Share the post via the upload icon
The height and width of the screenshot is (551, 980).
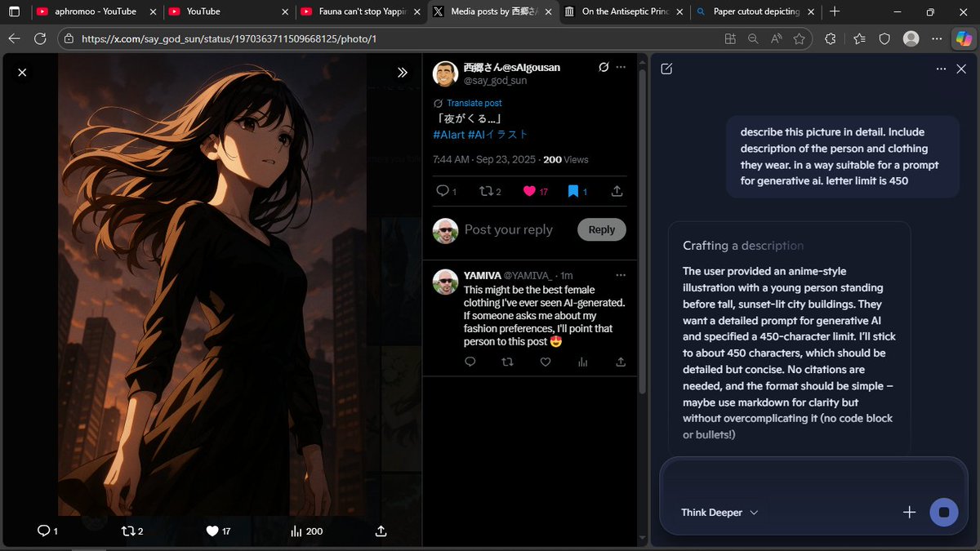[x=617, y=191]
